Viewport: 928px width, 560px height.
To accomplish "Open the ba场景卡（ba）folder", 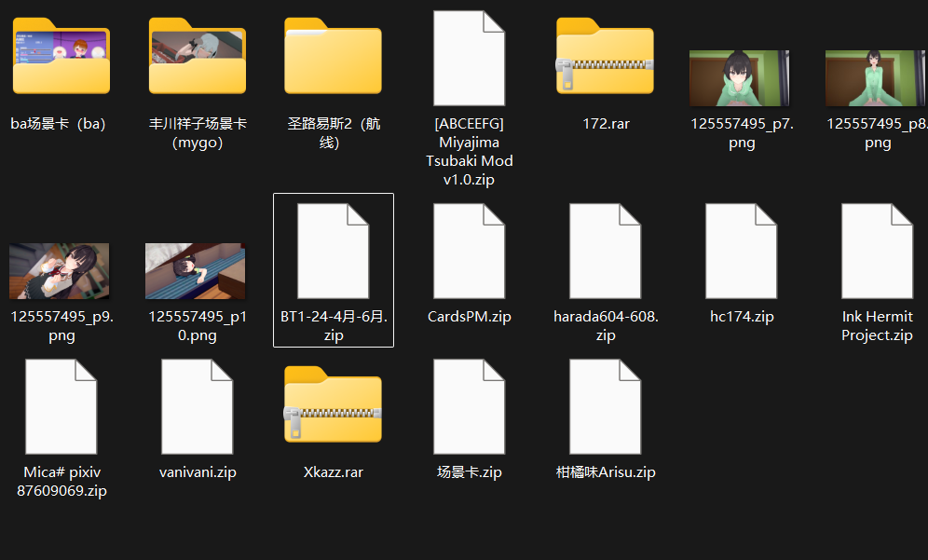I will (61, 60).
